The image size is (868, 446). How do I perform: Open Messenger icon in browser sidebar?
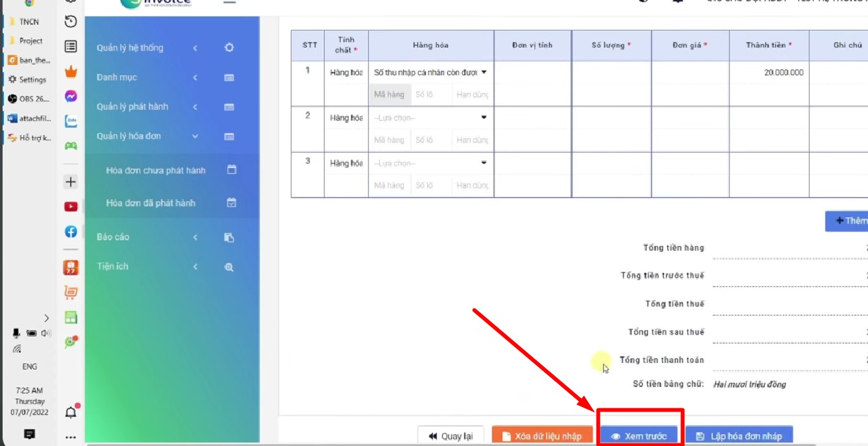click(71, 96)
